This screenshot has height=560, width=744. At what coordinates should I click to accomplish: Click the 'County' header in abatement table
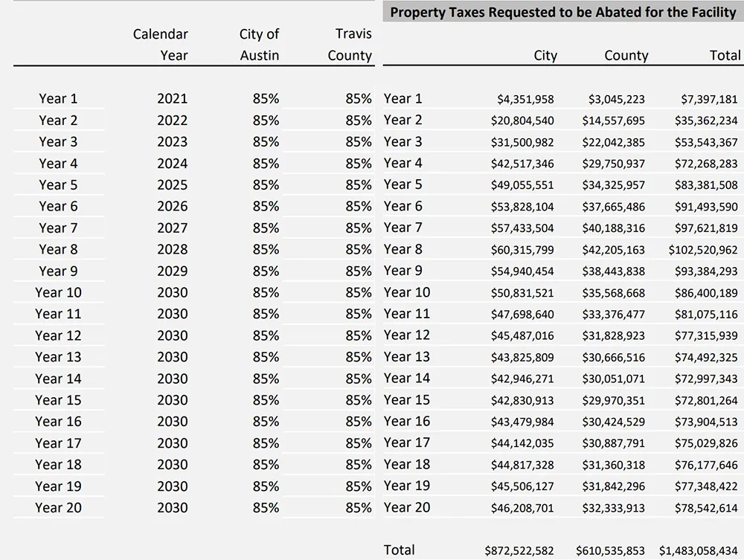[626, 56]
